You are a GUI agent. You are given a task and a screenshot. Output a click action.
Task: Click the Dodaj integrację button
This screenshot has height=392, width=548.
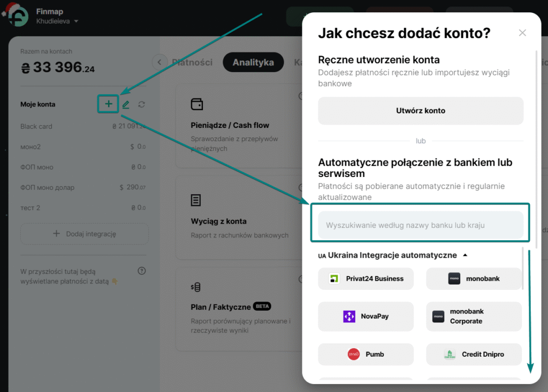tap(85, 234)
